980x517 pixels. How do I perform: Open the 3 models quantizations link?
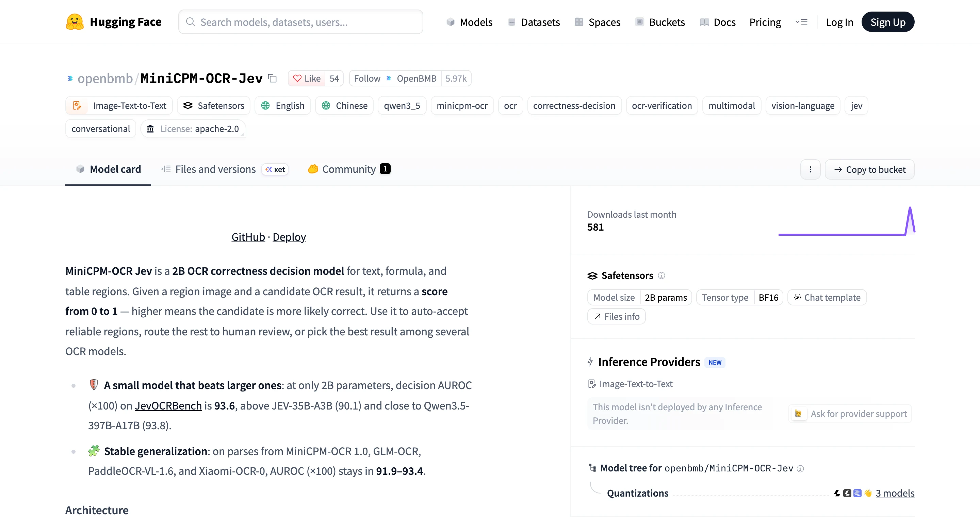point(895,494)
